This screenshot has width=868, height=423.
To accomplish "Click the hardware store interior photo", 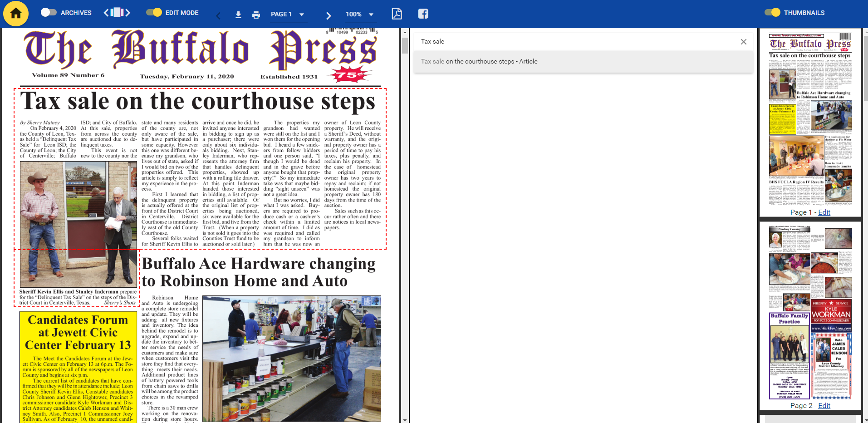I will pyautogui.click(x=291, y=359).
